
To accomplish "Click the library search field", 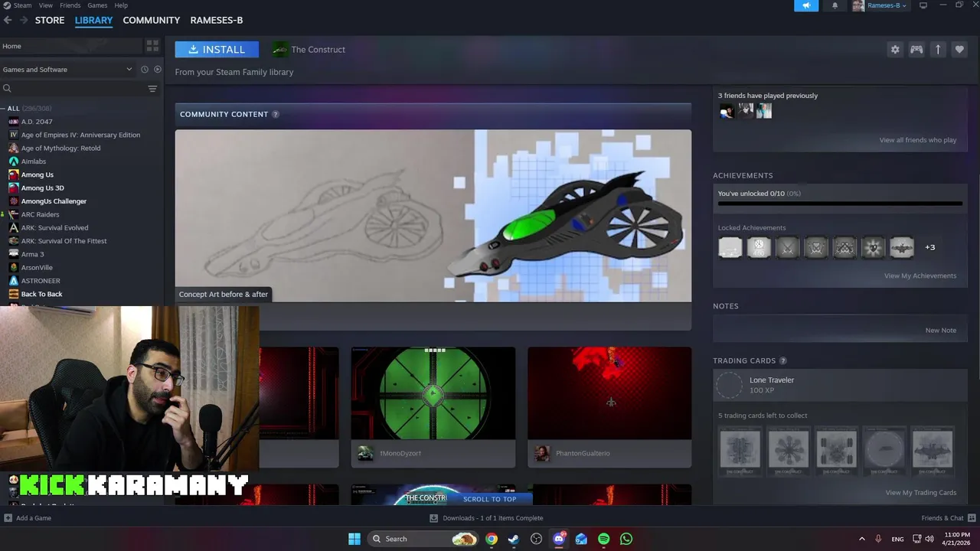I will coord(73,89).
